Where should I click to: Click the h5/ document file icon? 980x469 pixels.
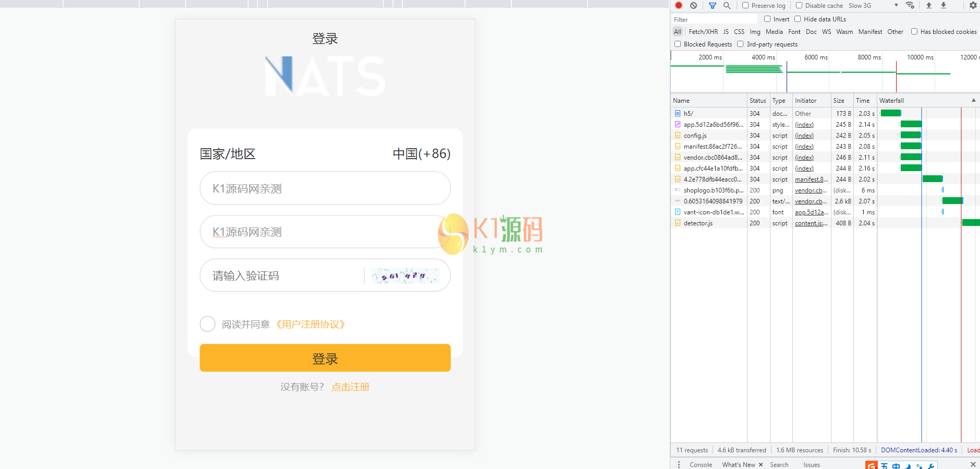click(x=678, y=113)
